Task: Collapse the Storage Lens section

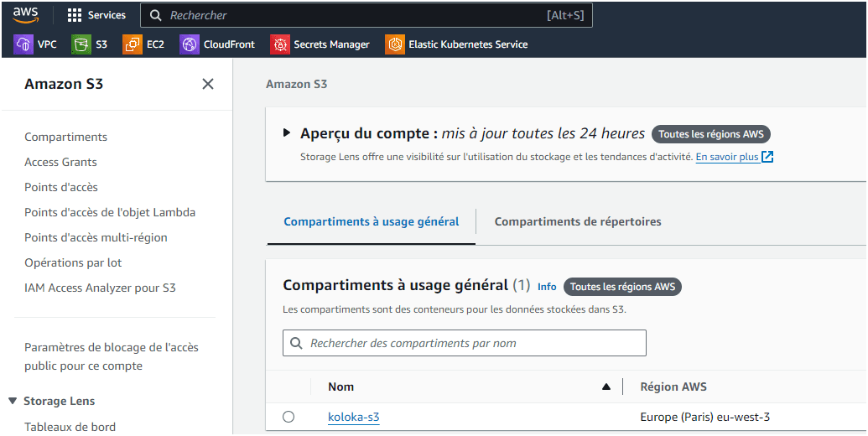Action: click(13, 401)
